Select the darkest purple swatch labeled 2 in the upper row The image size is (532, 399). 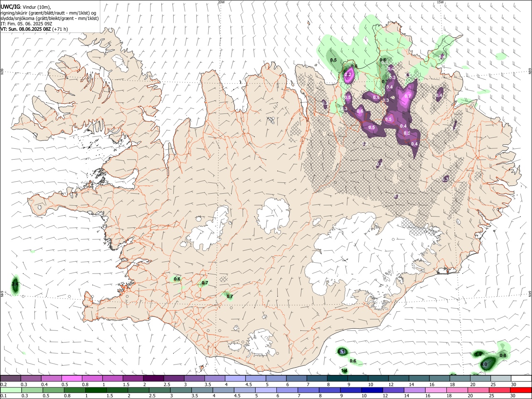153,378
